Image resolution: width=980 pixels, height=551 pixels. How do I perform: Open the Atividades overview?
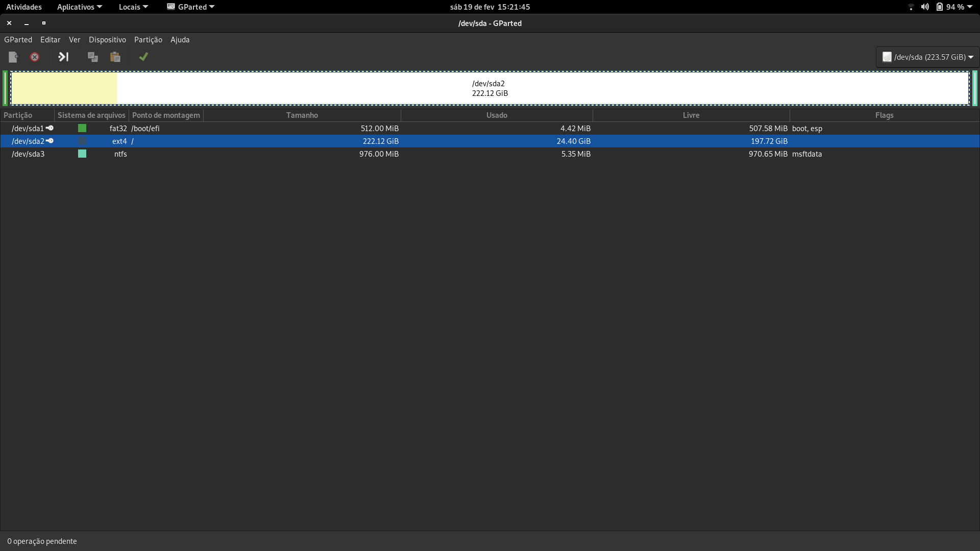[24, 7]
